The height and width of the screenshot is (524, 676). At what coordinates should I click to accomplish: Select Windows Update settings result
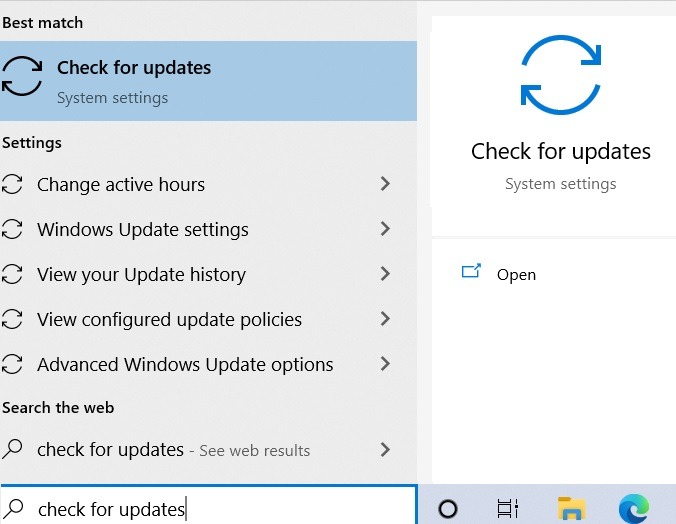coord(208,229)
